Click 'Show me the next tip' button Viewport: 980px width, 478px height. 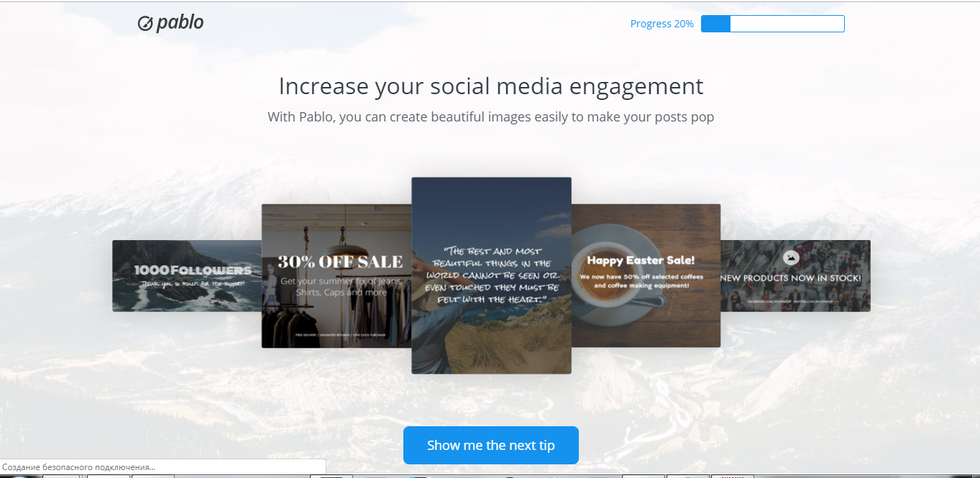click(x=491, y=445)
